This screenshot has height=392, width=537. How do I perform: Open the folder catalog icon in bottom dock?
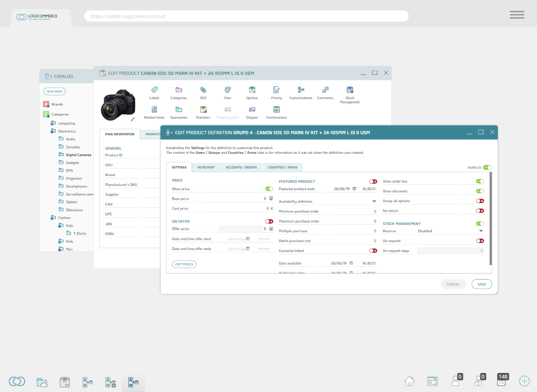tap(42, 382)
